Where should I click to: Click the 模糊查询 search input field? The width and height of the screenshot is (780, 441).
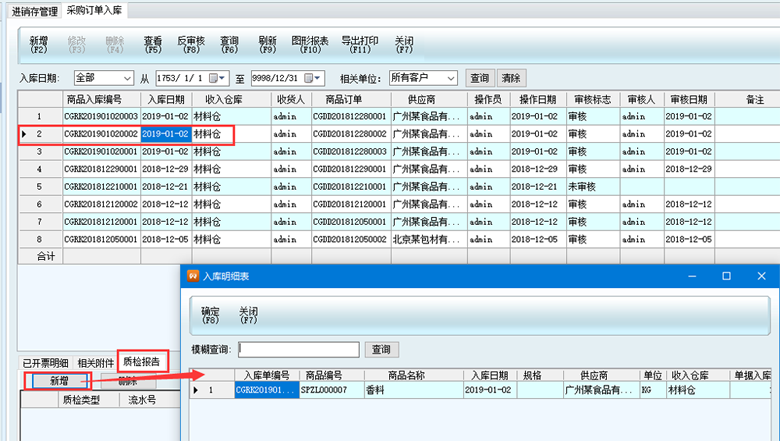[x=297, y=350]
